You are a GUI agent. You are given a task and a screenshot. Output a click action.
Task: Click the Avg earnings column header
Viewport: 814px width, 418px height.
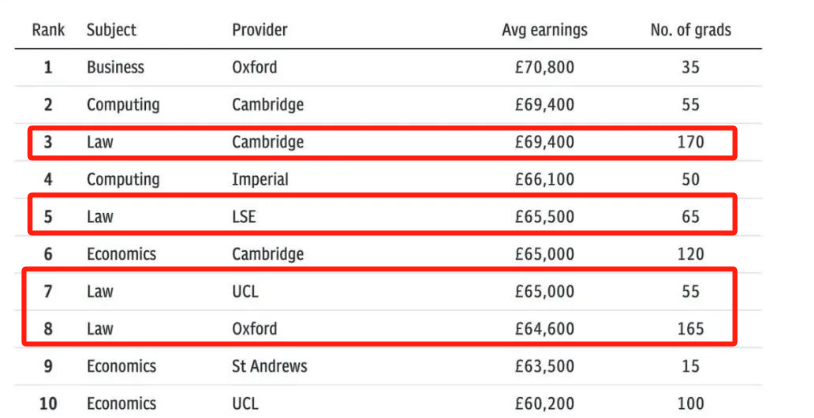545,30
